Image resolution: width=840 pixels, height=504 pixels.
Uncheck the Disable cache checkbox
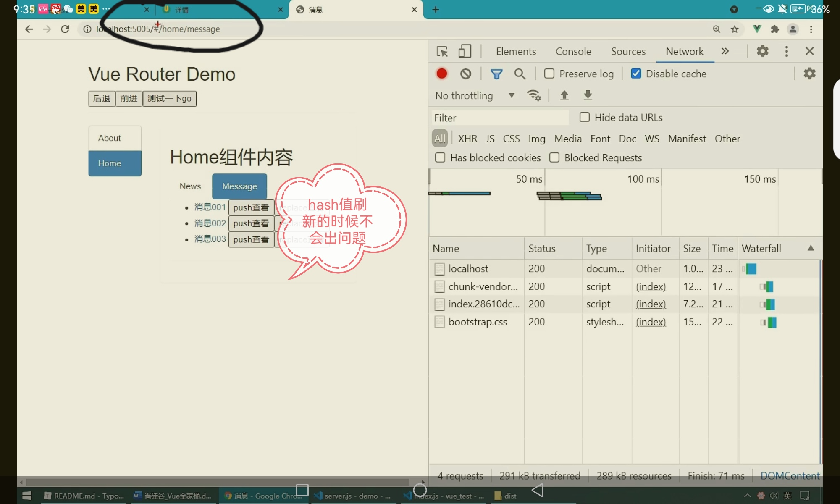click(x=636, y=74)
